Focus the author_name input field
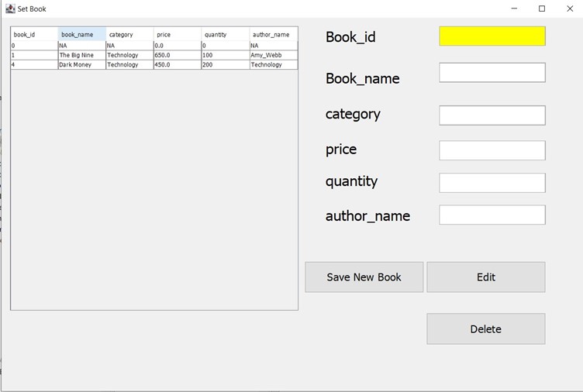The height and width of the screenshot is (392, 583). point(492,215)
